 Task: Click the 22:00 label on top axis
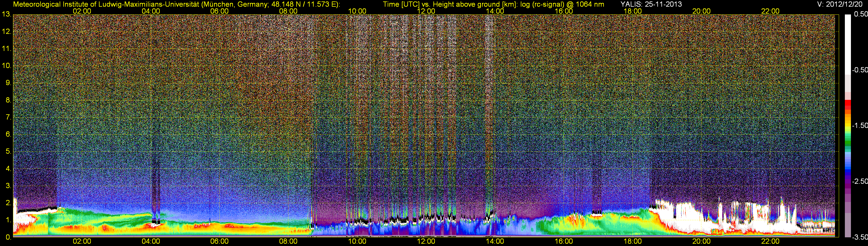(x=770, y=11)
